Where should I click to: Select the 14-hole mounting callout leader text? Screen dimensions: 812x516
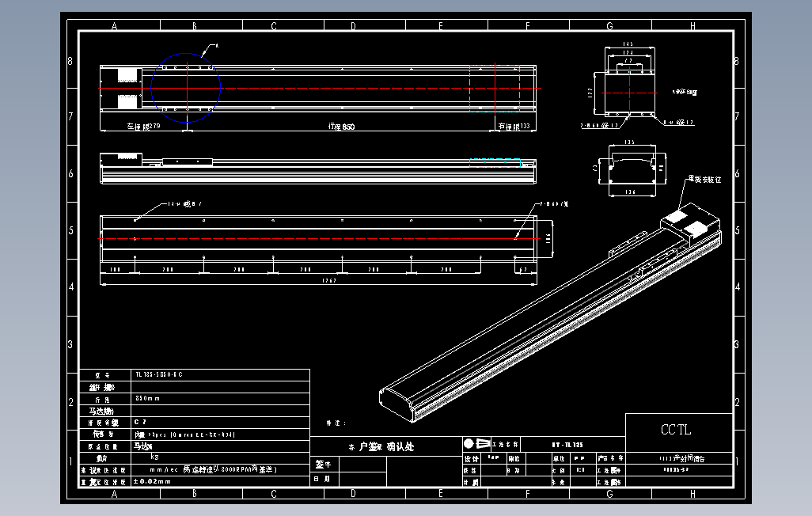[184, 204]
